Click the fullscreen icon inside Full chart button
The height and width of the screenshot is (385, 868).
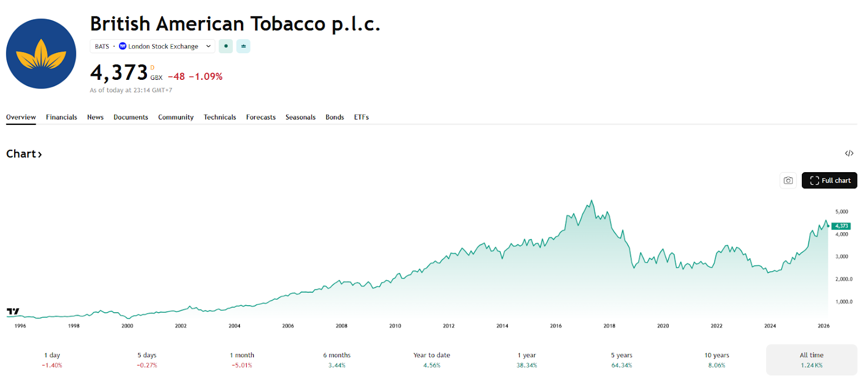pyautogui.click(x=813, y=180)
